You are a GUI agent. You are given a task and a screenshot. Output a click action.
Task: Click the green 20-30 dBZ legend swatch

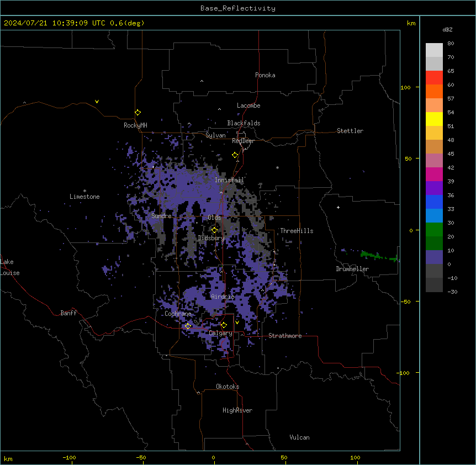434,230
